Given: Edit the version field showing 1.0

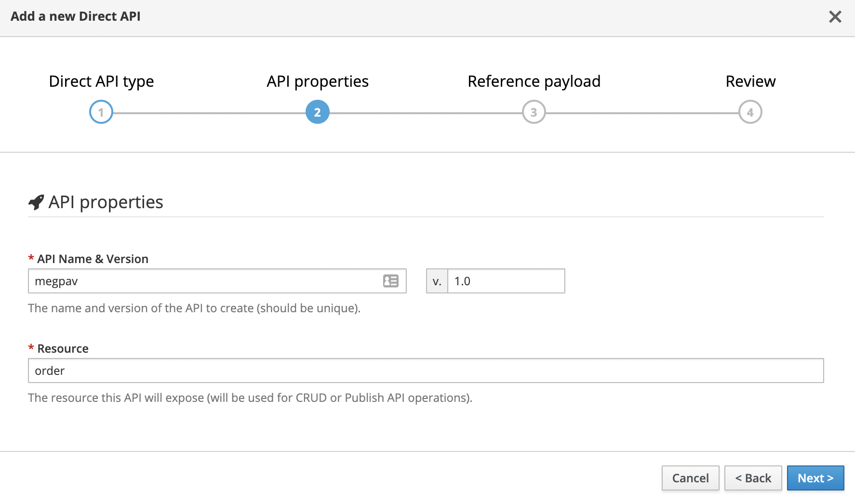Looking at the screenshot, I should click(506, 281).
